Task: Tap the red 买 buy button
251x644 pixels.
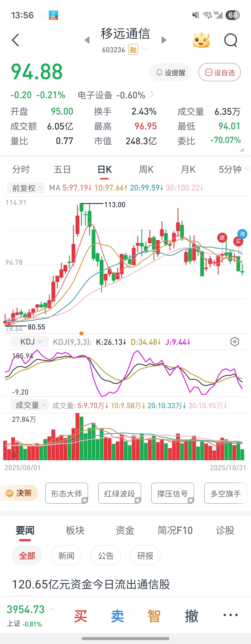Action: click(x=81, y=616)
